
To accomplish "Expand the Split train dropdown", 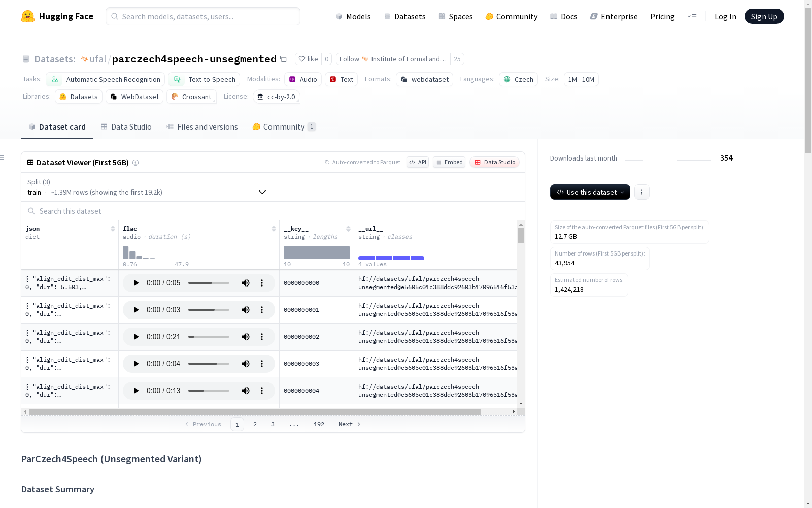I will (x=147, y=187).
